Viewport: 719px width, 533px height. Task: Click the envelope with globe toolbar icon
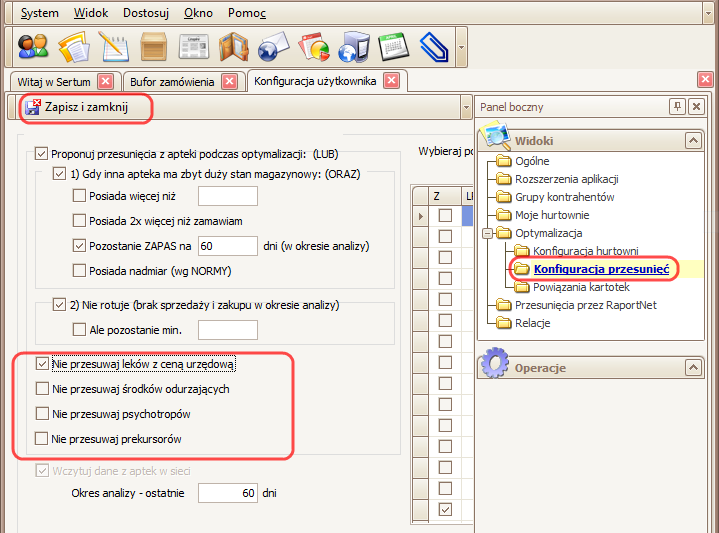272,47
